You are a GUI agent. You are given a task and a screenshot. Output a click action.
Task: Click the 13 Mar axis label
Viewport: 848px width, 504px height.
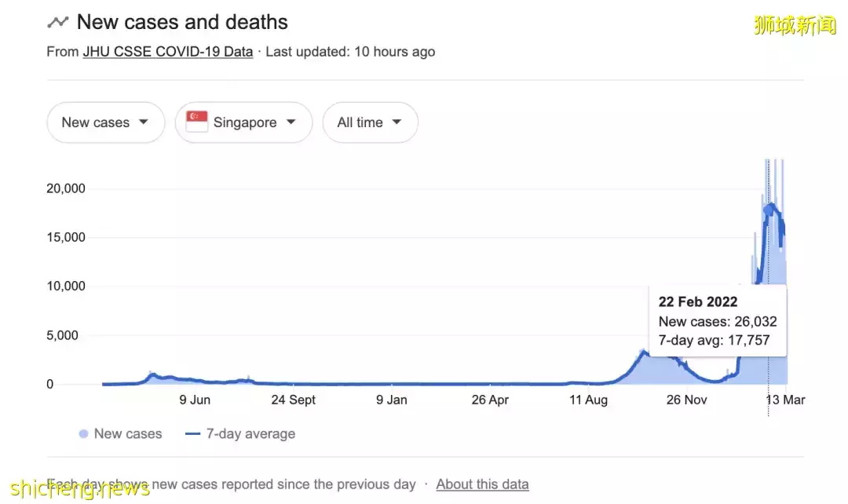[785, 400]
